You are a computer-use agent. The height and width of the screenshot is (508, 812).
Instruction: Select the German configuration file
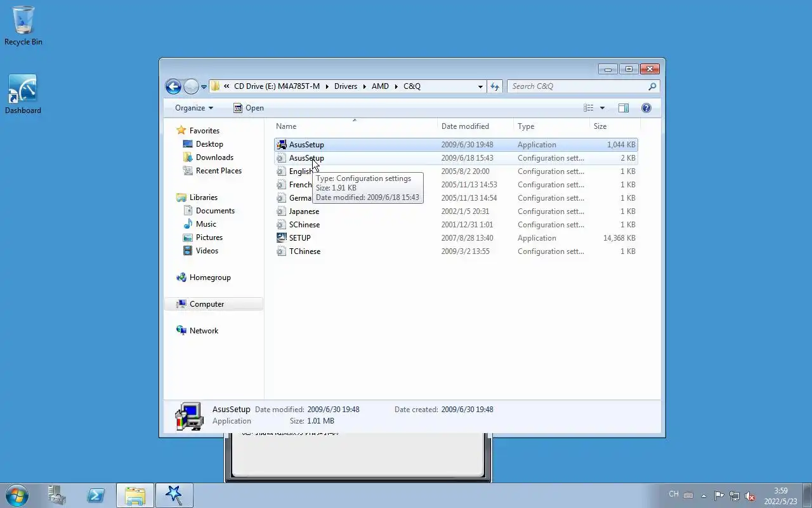coord(455,198)
